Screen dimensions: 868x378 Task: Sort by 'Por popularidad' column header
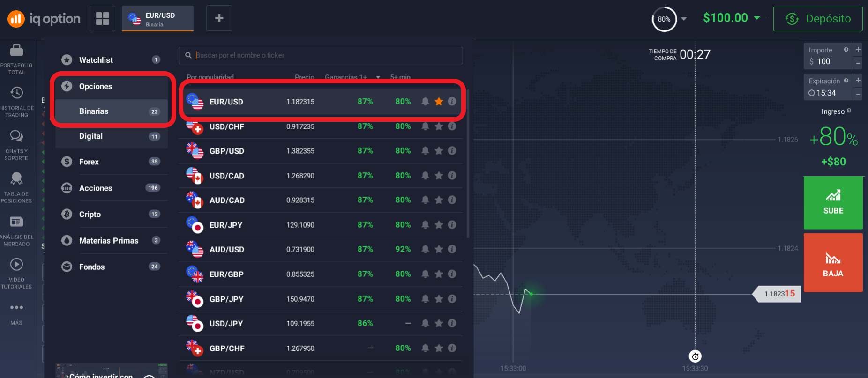click(210, 77)
